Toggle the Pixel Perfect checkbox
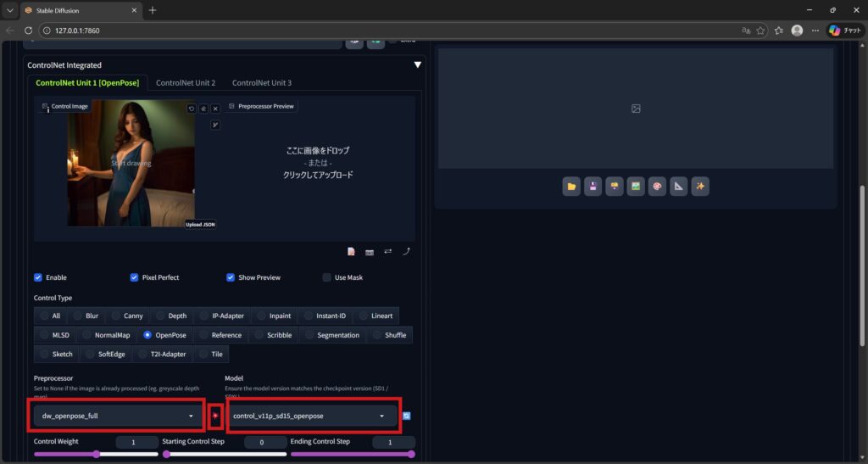The width and height of the screenshot is (868, 464). point(135,277)
